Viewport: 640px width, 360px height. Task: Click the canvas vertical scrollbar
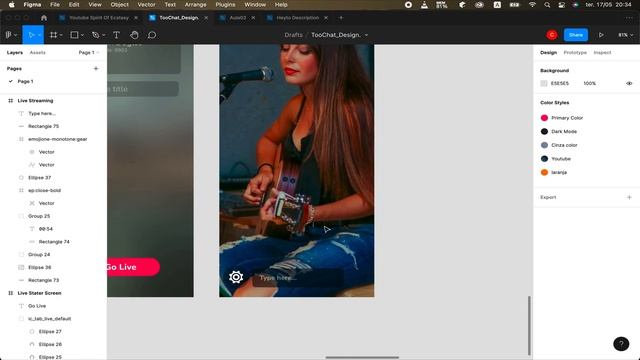click(x=529, y=325)
